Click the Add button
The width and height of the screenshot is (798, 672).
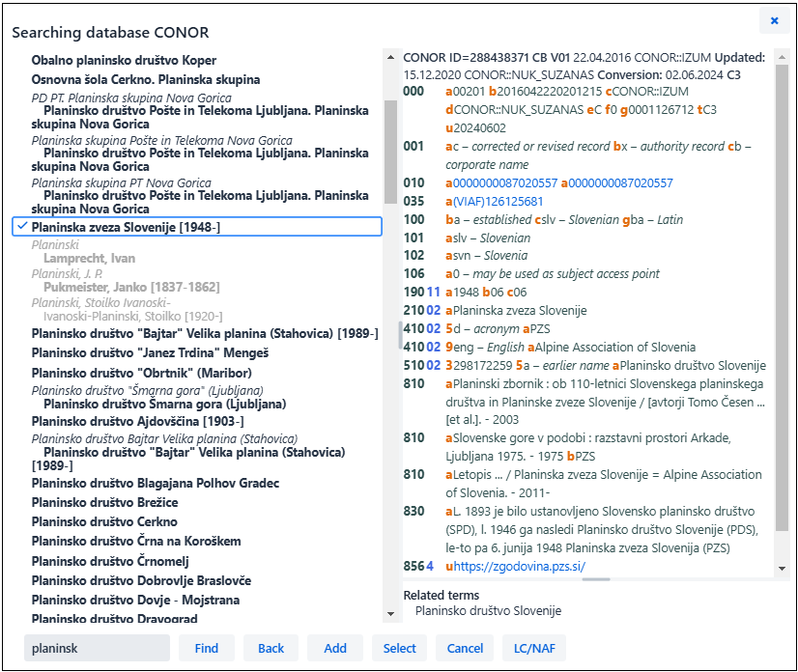[335, 648]
